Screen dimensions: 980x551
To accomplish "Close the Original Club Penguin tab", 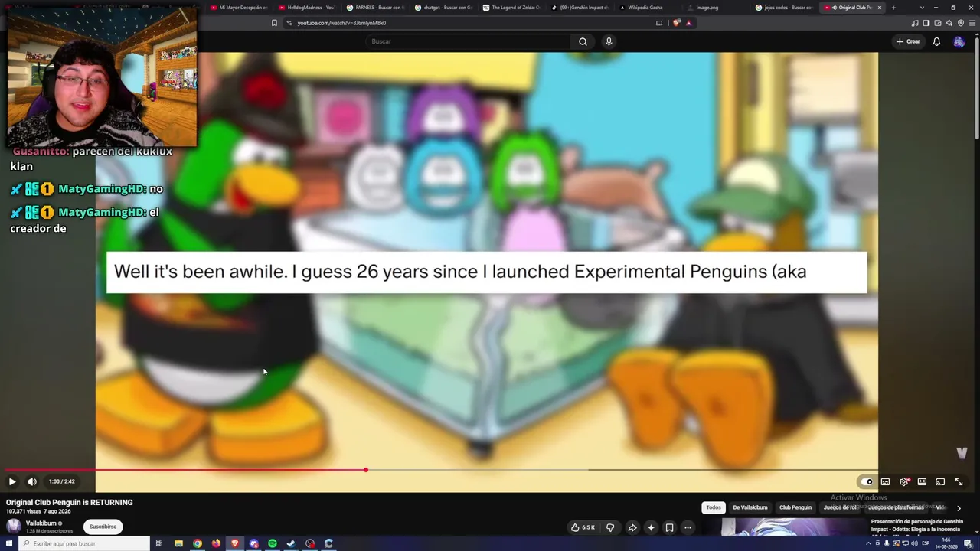I will point(880,8).
